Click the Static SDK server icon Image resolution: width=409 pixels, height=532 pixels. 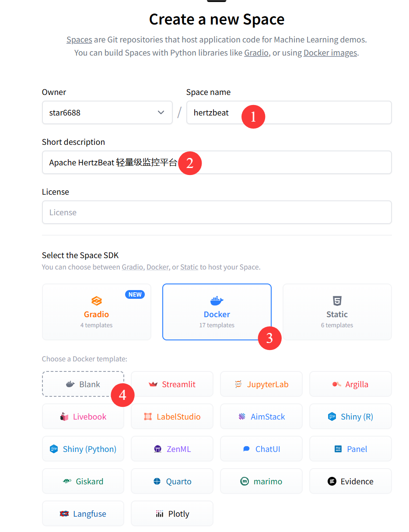(337, 301)
